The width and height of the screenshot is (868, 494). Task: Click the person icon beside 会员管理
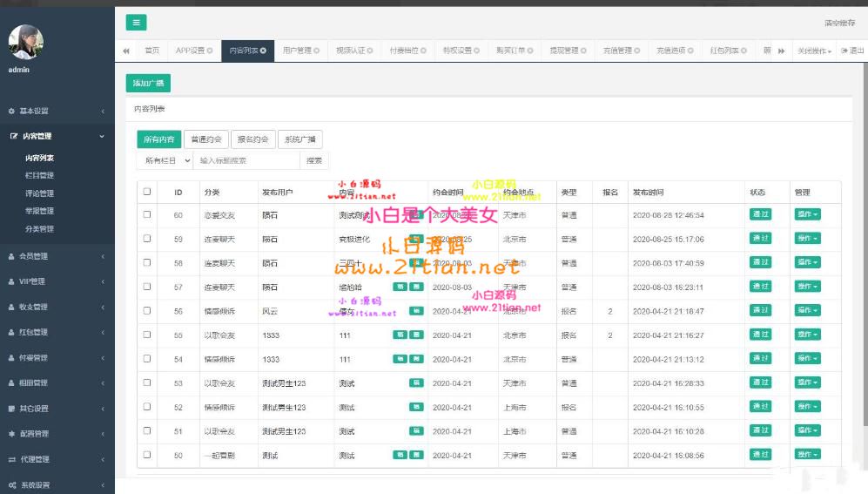[x=11, y=256]
